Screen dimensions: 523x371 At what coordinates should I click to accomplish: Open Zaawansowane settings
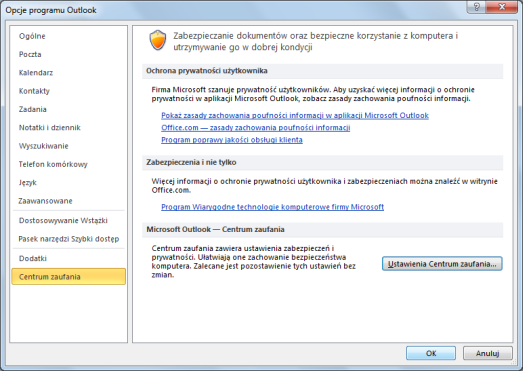pyautogui.click(x=45, y=201)
